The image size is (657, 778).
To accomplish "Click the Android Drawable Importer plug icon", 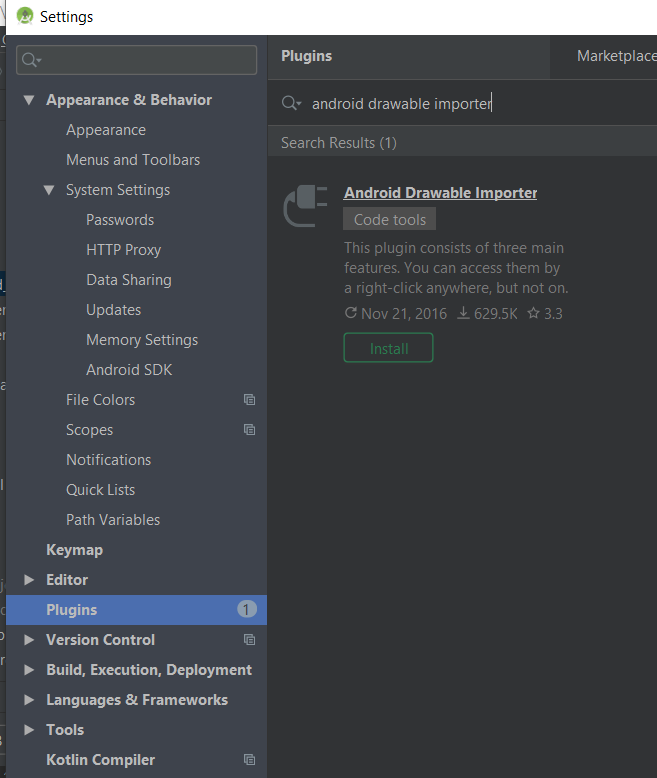I will tap(304, 207).
